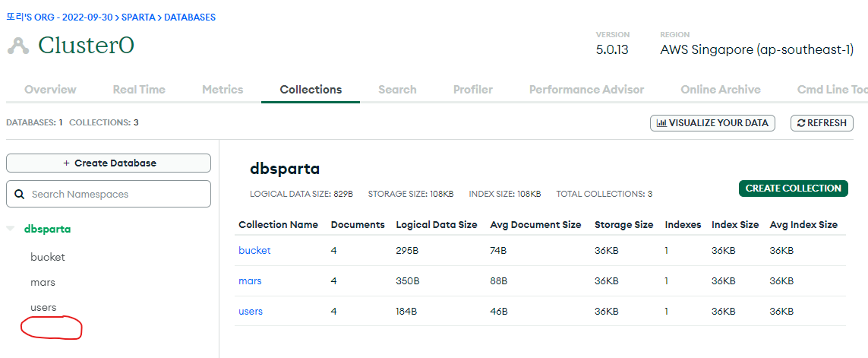Screen dimensions: 868x358
Task: Click the cluster icon beside Cluster0
Action: pyautogui.click(x=18, y=46)
